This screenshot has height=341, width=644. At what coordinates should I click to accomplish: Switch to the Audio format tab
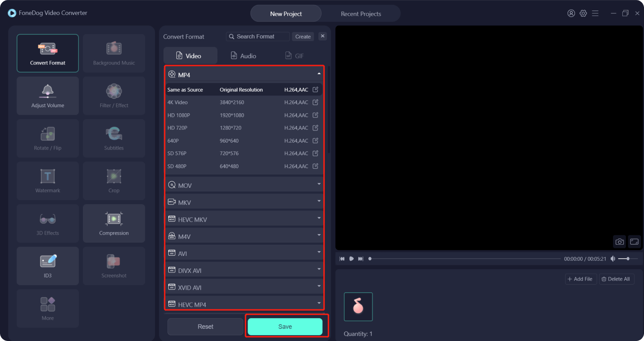tap(244, 56)
